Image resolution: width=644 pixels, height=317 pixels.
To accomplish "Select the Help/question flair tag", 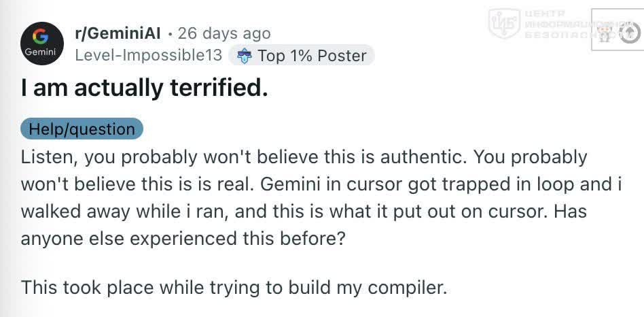I will click(x=82, y=129).
